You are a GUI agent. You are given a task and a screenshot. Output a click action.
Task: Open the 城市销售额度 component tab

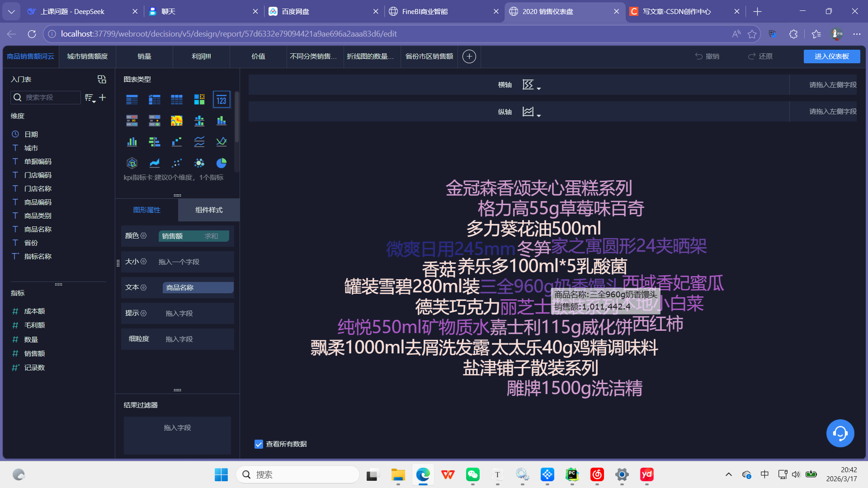point(87,56)
